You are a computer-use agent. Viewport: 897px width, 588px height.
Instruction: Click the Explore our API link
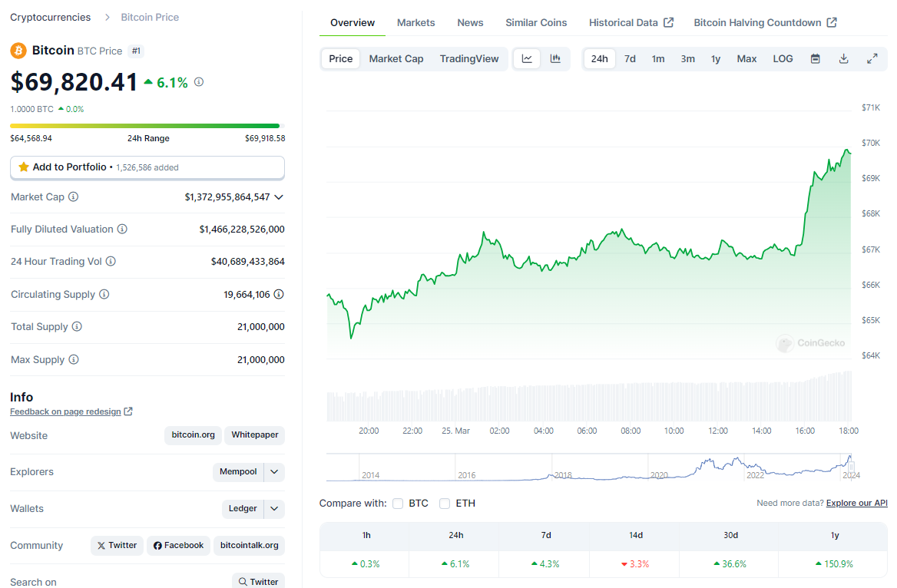tap(856, 503)
